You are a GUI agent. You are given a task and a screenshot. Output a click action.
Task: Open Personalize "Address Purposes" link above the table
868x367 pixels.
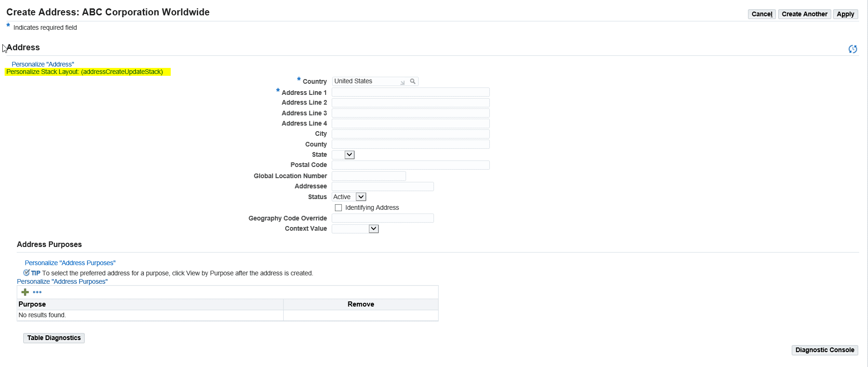pyautogui.click(x=62, y=281)
